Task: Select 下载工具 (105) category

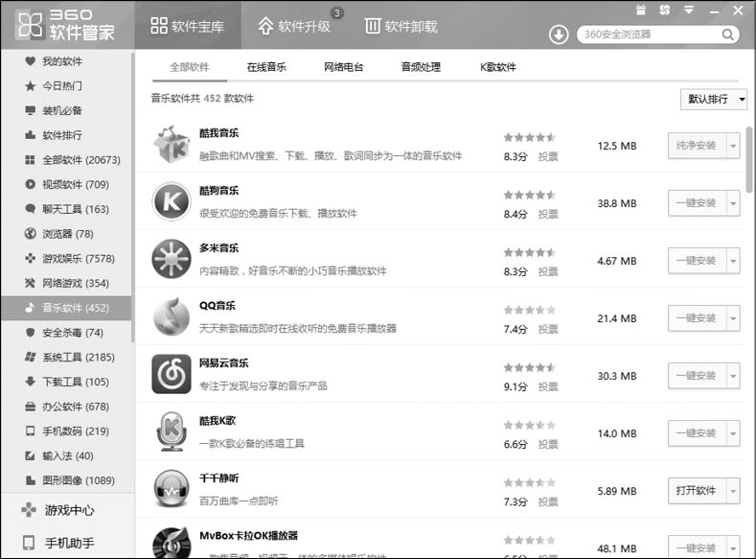Action: pos(66,382)
